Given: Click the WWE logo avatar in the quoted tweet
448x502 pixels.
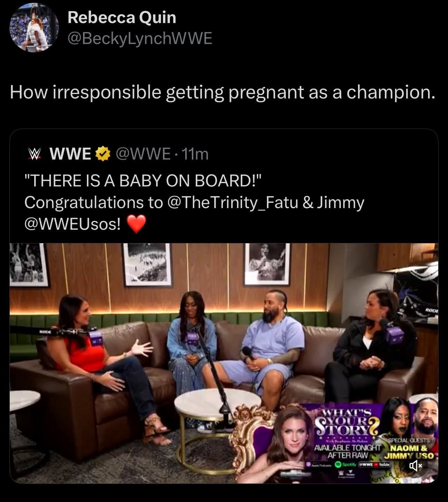Looking at the screenshot, I should click(34, 154).
